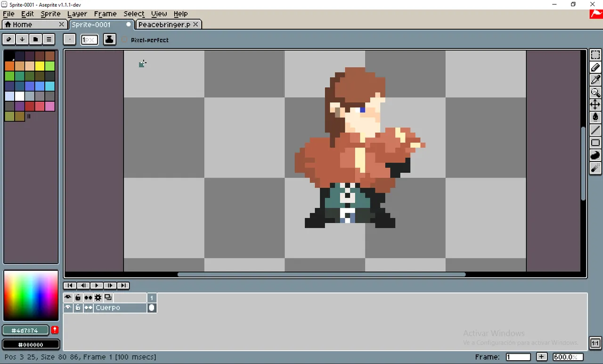Select the Blur tool
Screen dimensions: 603x364
tap(595, 168)
